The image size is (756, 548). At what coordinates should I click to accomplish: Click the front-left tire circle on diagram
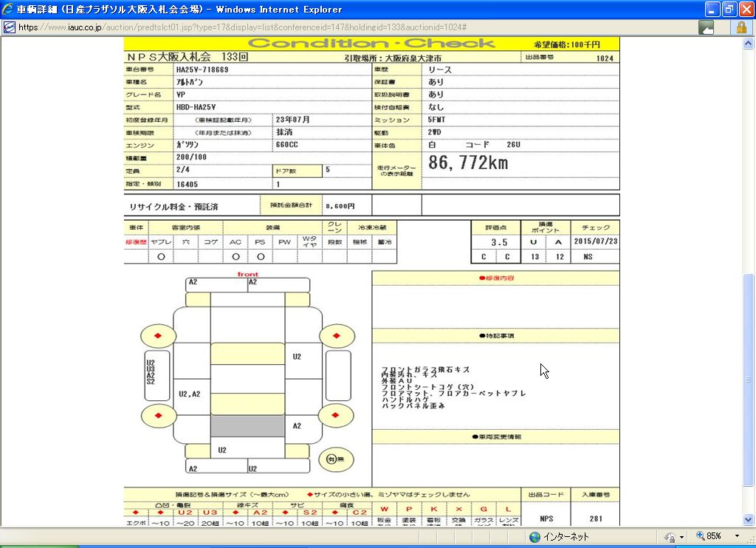pos(157,336)
